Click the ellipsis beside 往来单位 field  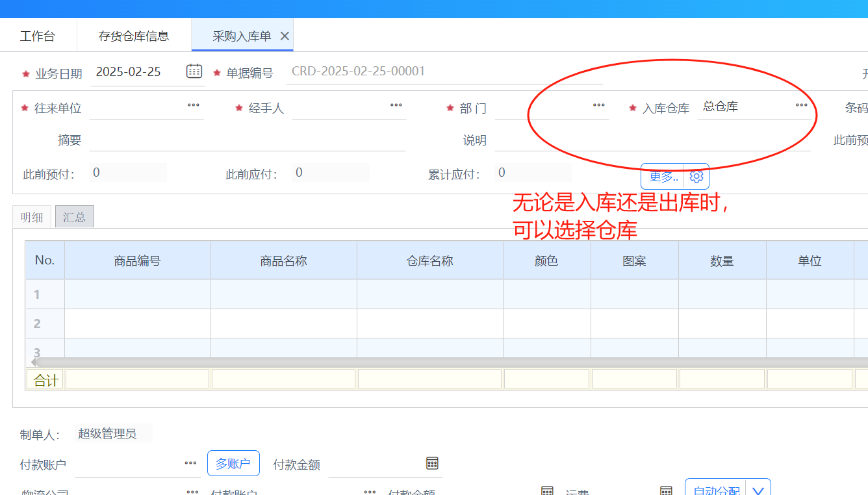(194, 105)
